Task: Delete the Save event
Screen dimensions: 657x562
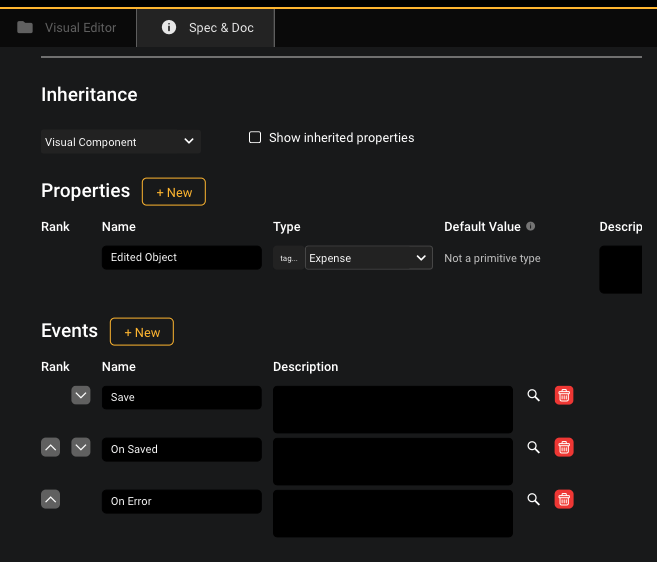Action: coord(564,395)
